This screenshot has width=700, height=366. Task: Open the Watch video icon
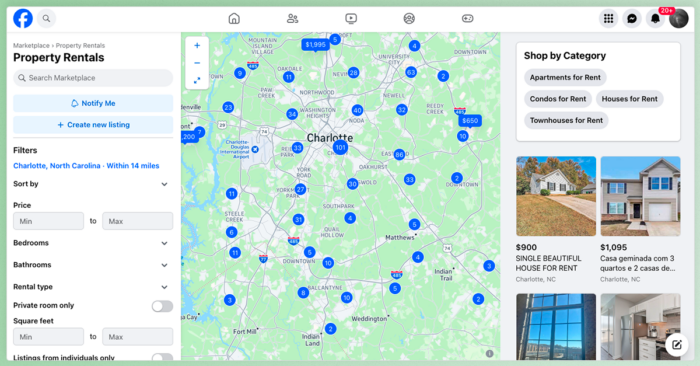click(351, 19)
